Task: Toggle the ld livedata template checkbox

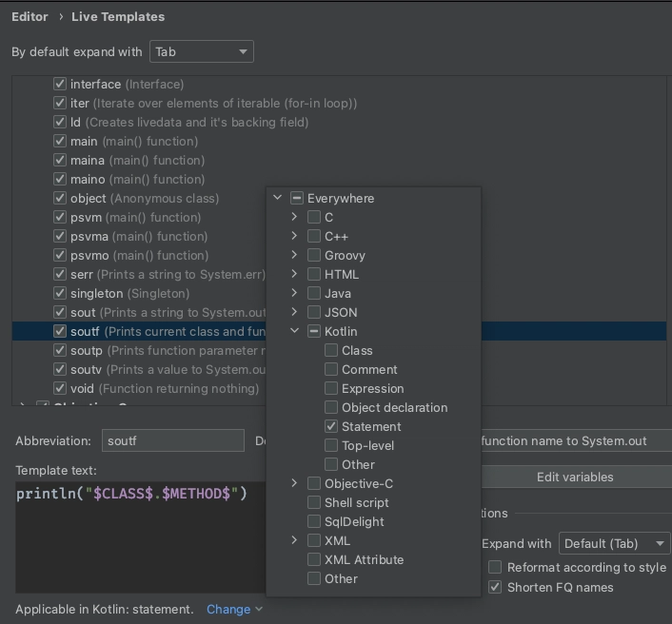Action: [x=60, y=122]
